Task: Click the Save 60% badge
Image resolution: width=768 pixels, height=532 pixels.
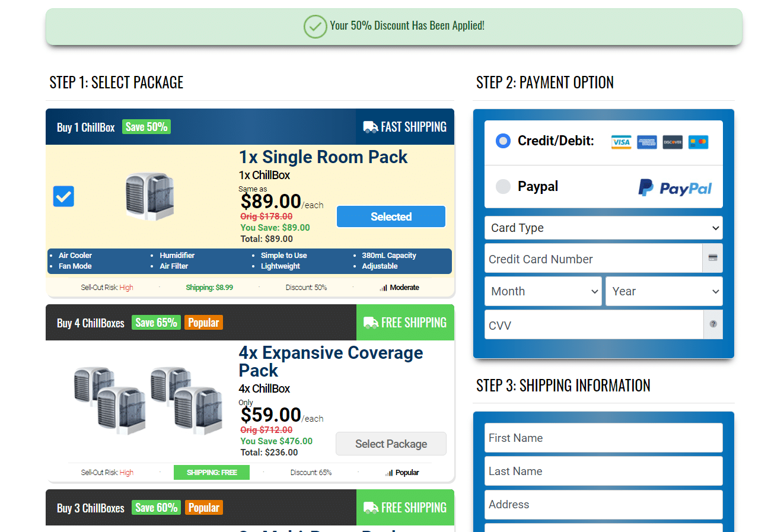Action: point(156,508)
